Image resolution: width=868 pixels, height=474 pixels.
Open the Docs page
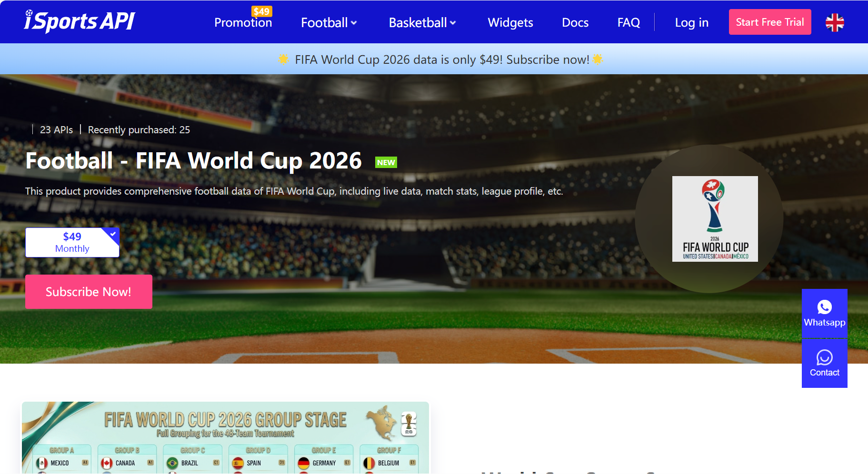(x=575, y=22)
